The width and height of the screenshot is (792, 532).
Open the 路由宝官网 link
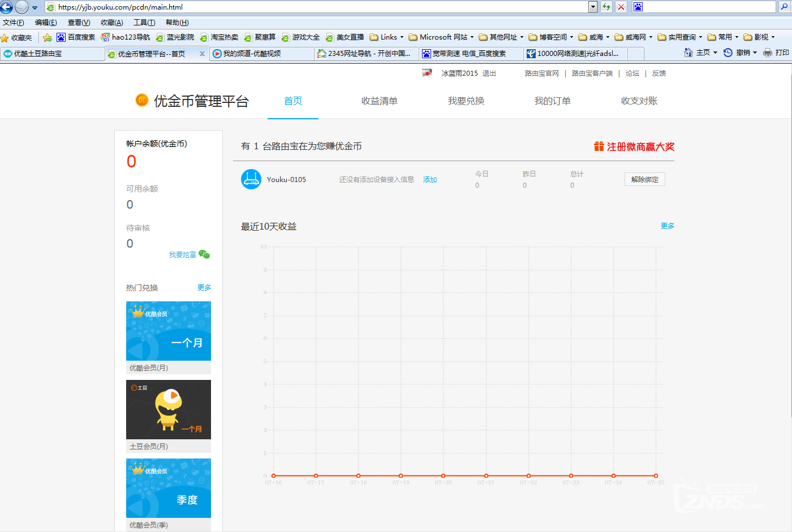coord(541,73)
